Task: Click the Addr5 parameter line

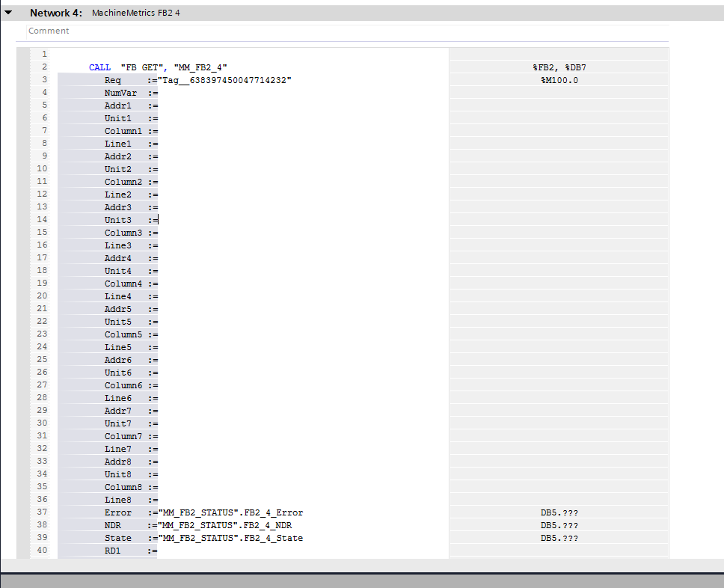Action: pos(117,309)
